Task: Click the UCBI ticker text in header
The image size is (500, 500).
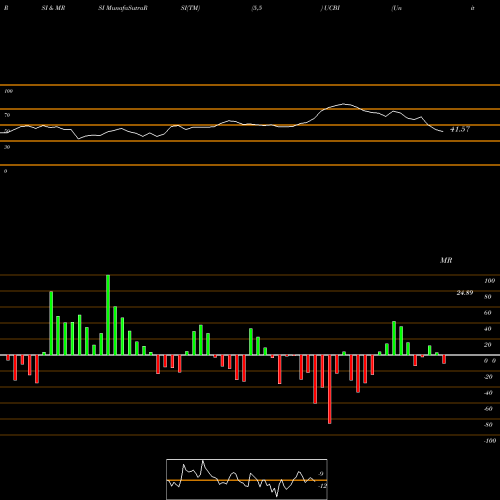Action: pos(331,8)
